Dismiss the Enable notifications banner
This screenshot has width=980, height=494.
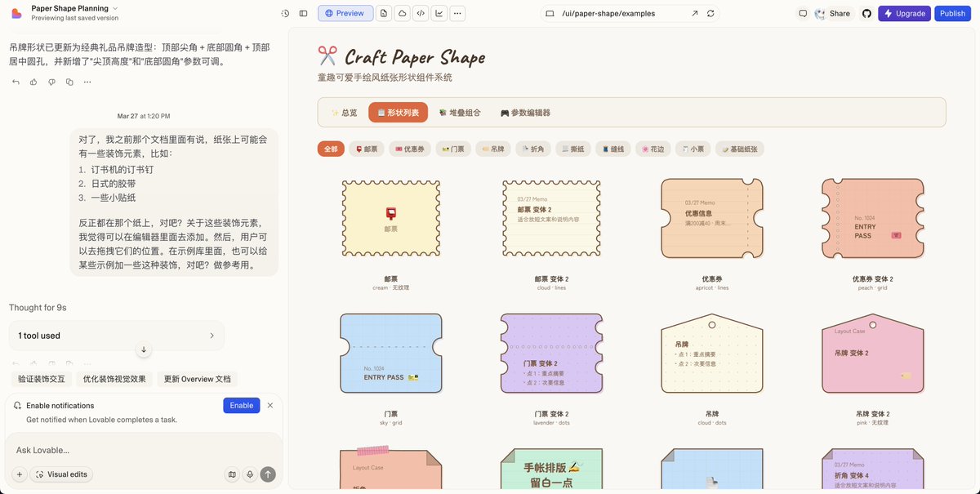(270, 405)
